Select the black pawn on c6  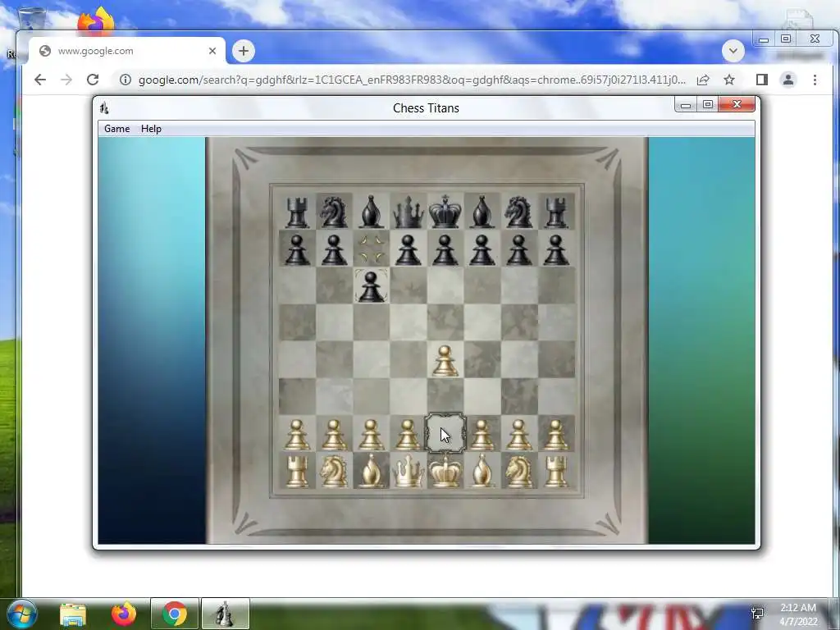[x=372, y=286]
